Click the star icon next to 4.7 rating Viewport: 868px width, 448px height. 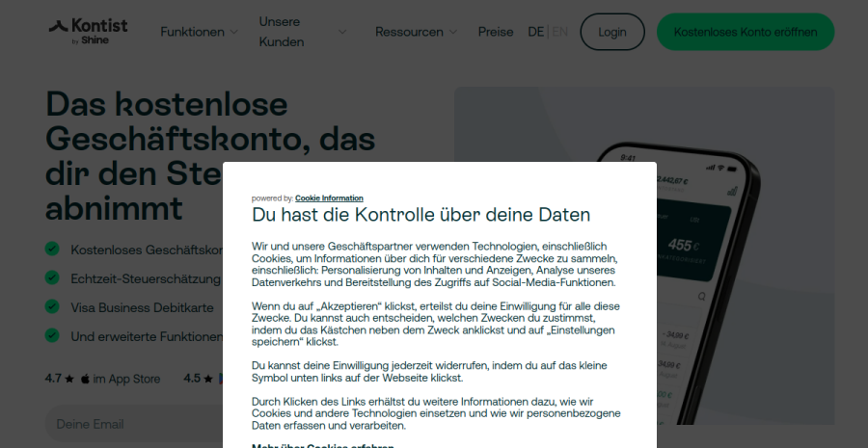pos(69,379)
